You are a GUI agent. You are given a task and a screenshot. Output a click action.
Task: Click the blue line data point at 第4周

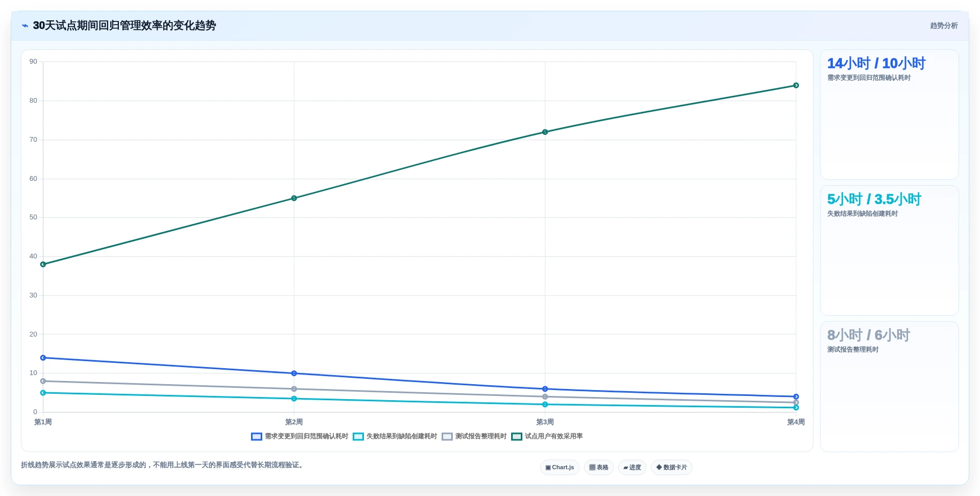pyautogui.click(x=796, y=396)
